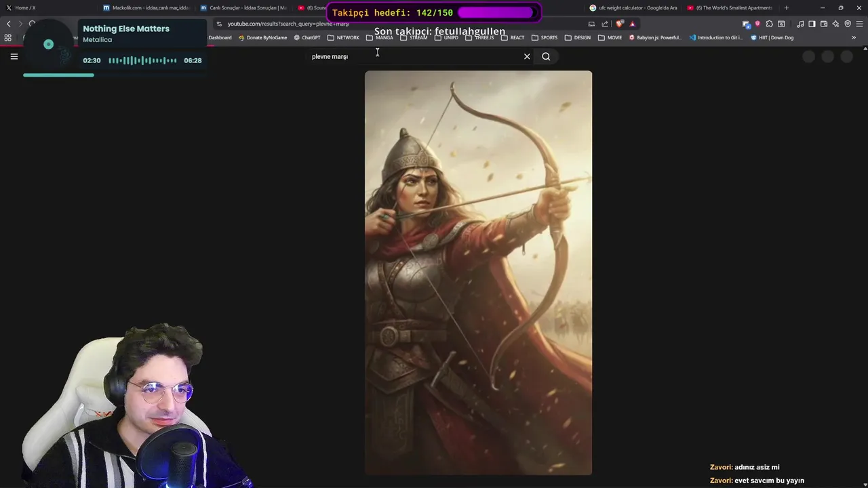Click the song waveform visualizer
This screenshot has height=488, width=868.
pyautogui.click(x=142, y=60)
